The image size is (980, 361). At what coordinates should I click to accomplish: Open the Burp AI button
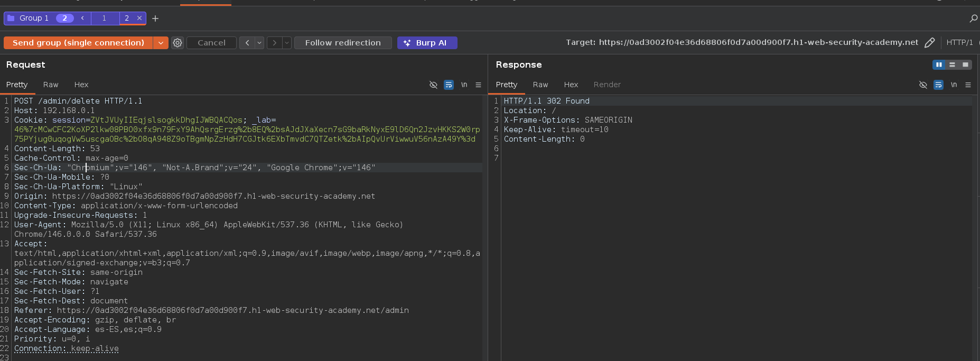click(427, 43)
